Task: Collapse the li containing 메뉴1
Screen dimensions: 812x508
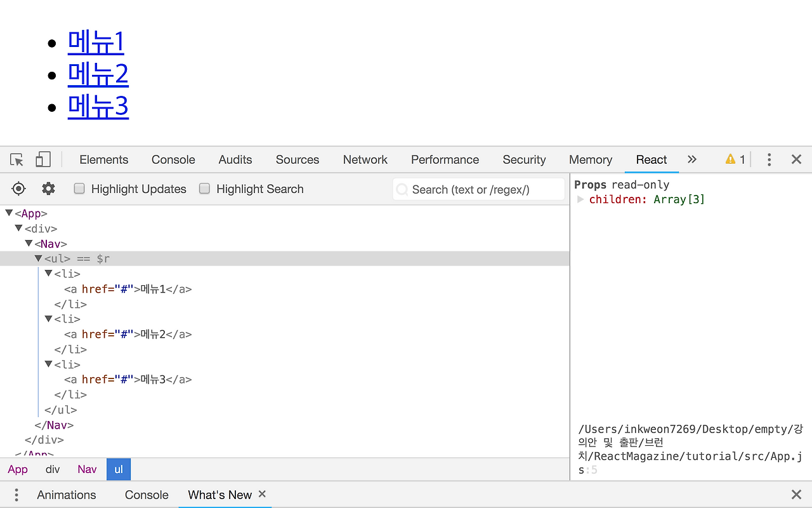Action: [x=48, y=274]
